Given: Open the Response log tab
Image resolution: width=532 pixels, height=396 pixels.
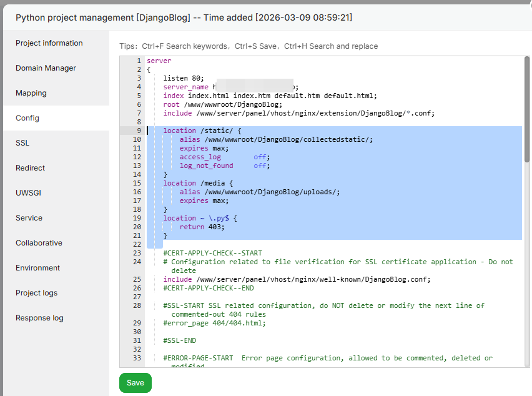Looking at the screenshot, I should [x=39, y=318].
